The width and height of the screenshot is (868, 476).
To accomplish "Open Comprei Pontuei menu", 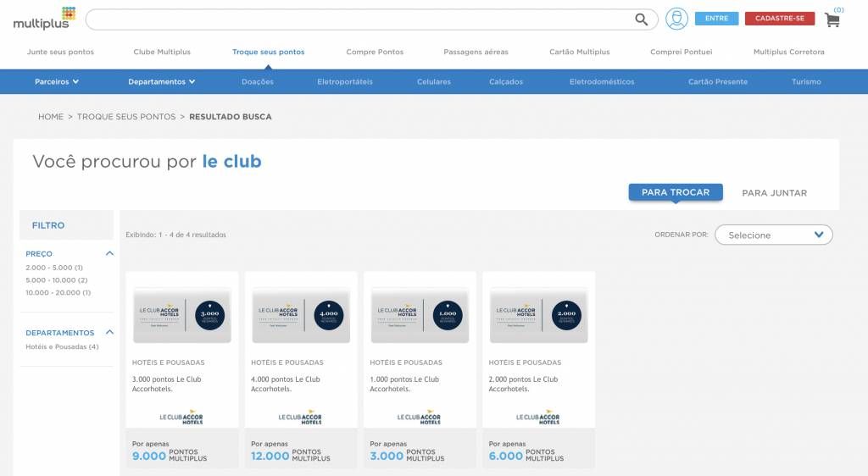I will [681, 52].
